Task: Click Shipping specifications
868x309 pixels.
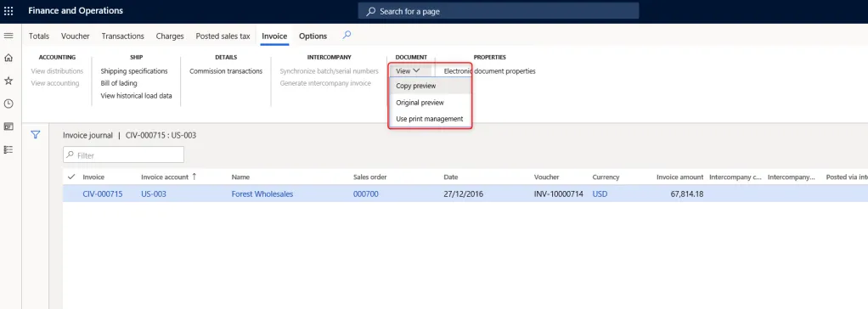Action: click(134, 70)
